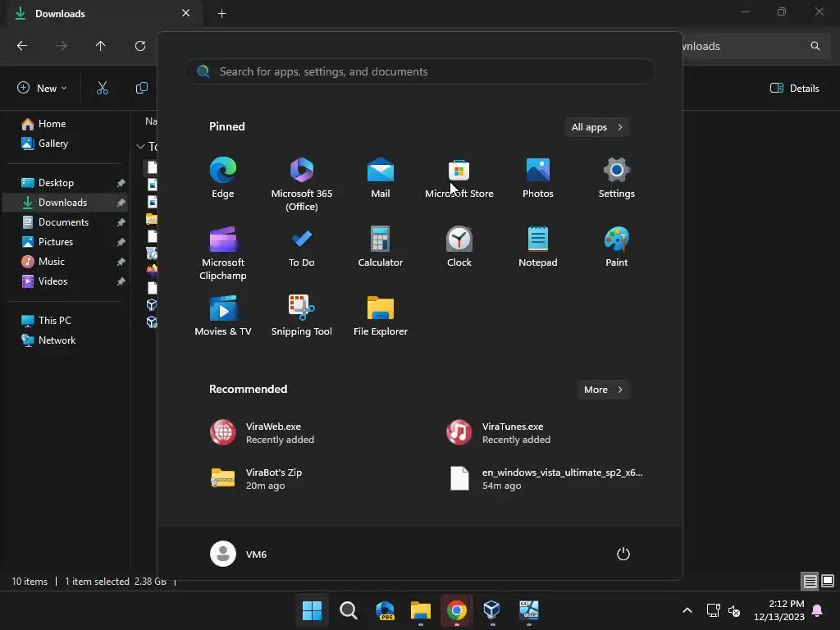Click the muted volume tray icon

(734, 610)
